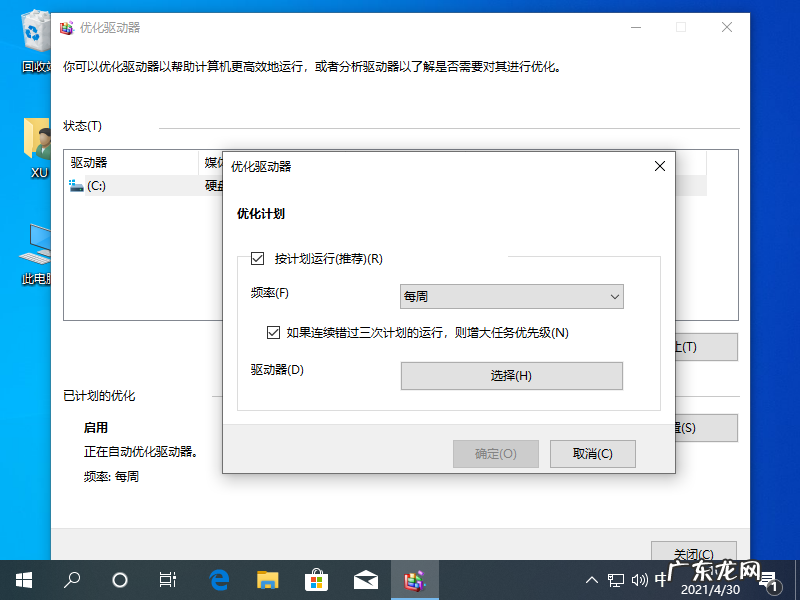Viewport: 800px width, 600px height.
Task: Open Microsoft Store from the taskbar
Action: coord(316,579)
